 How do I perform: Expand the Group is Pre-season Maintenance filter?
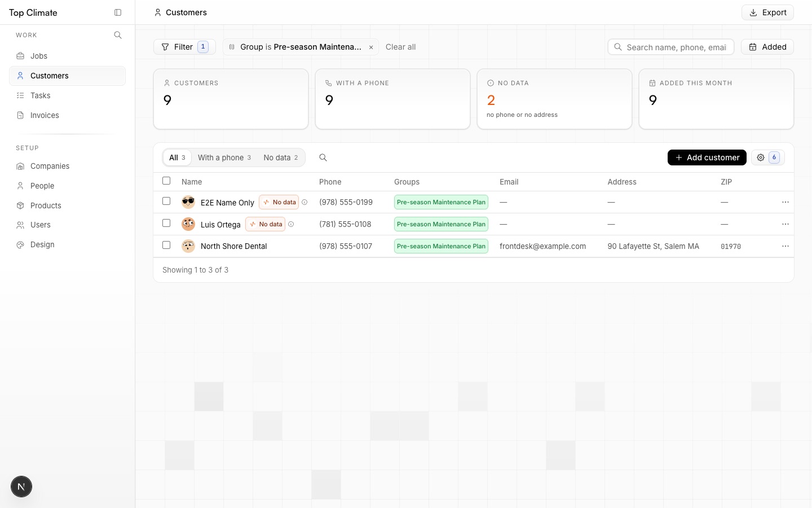coord(295,47)
